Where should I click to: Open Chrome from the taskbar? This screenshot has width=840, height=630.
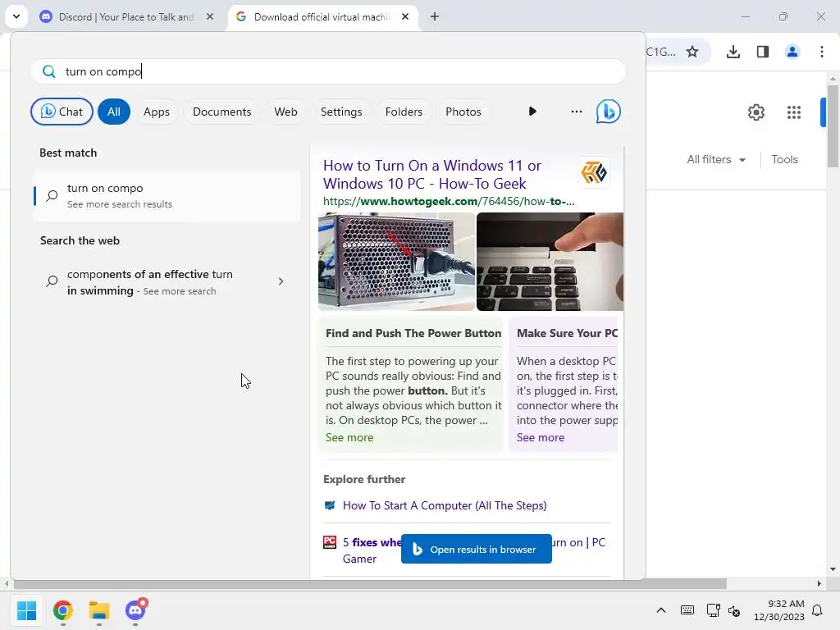(62, 610)
